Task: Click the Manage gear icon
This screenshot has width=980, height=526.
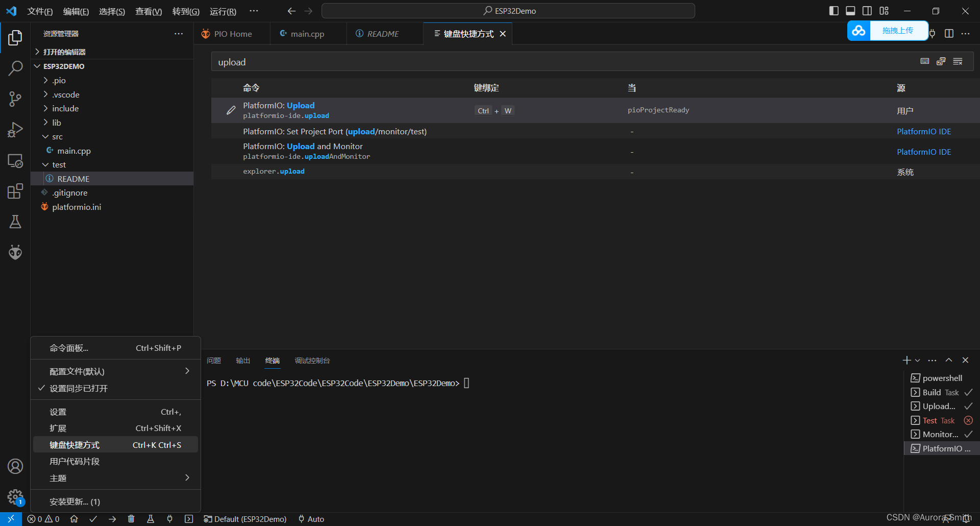Action: (15, 497)
